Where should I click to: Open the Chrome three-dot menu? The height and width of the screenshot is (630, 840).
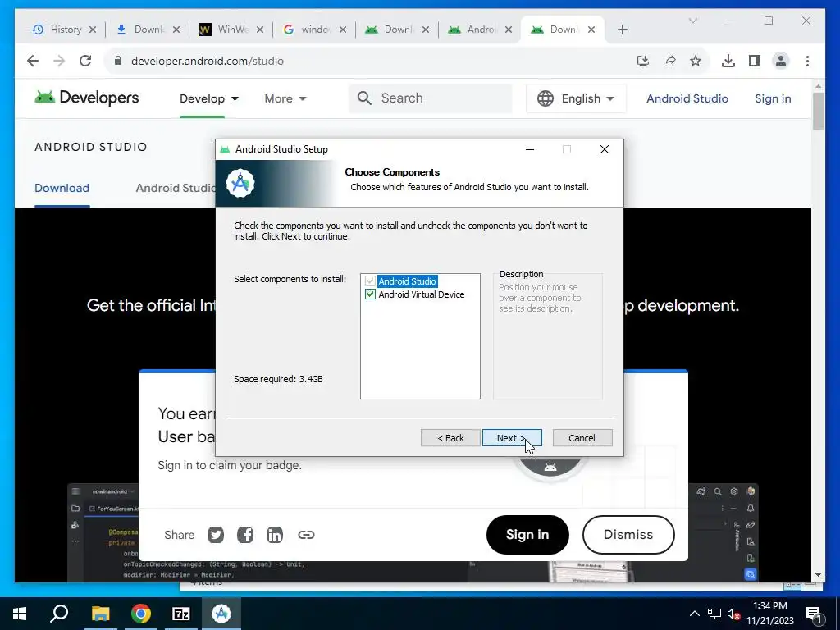807,61
